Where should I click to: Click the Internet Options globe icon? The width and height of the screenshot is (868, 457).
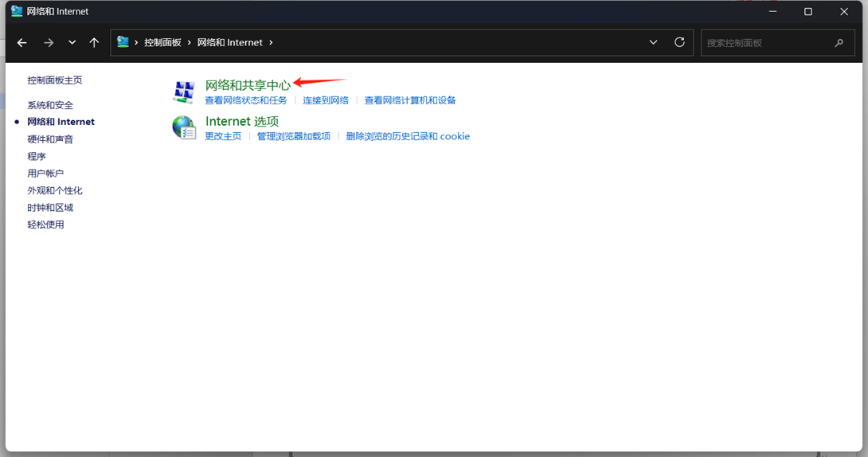184,127
